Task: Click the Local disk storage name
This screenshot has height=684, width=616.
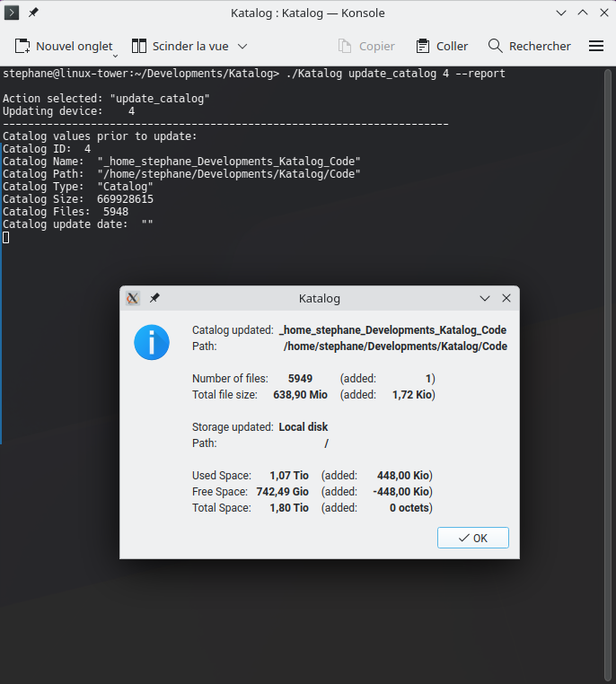Action: coord(304,427)
